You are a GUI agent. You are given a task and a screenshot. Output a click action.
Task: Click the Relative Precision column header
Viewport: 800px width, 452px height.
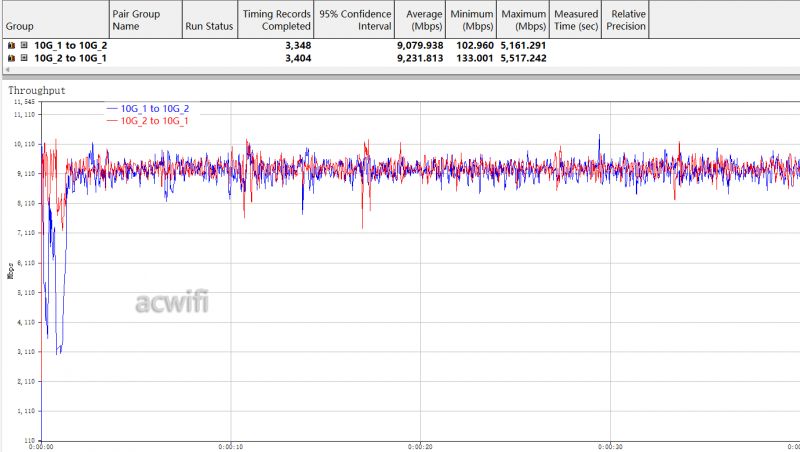626,19
